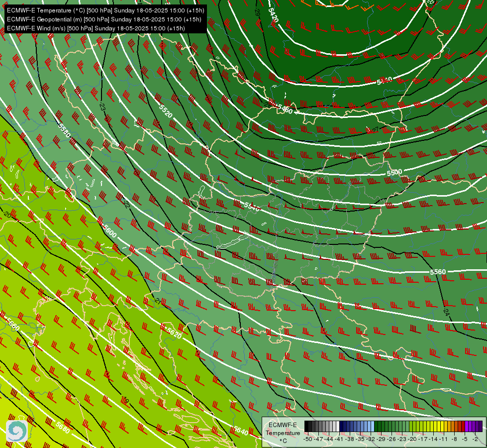Select the ECMWF-E Temperature 500 hPa title line
487x448 pixels.
[105, 10]
